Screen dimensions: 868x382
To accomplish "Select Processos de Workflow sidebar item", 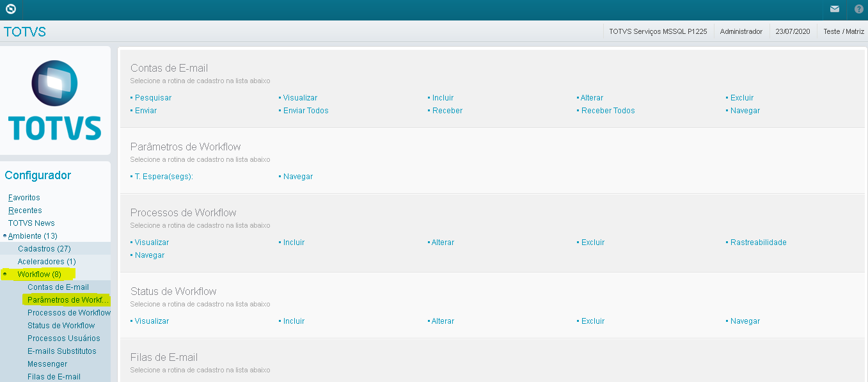I will pos(69,312).
